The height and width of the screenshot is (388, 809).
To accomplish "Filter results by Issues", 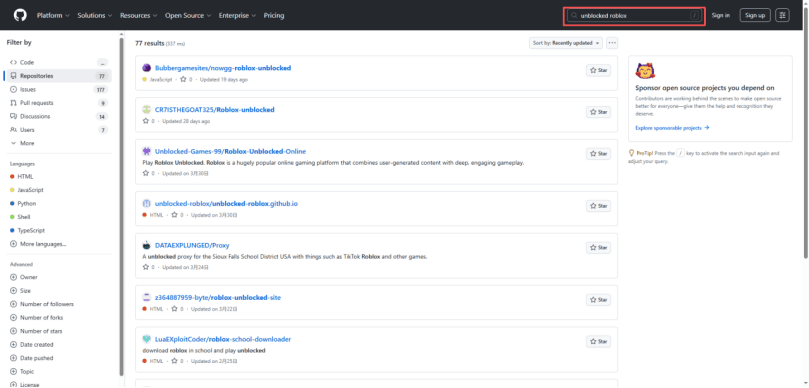I will click(58, 89).
